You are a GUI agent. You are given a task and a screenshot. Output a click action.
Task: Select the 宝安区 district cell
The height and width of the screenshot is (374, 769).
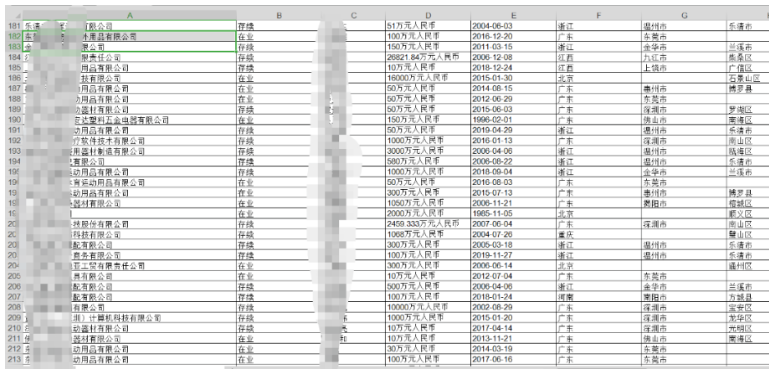747,308
